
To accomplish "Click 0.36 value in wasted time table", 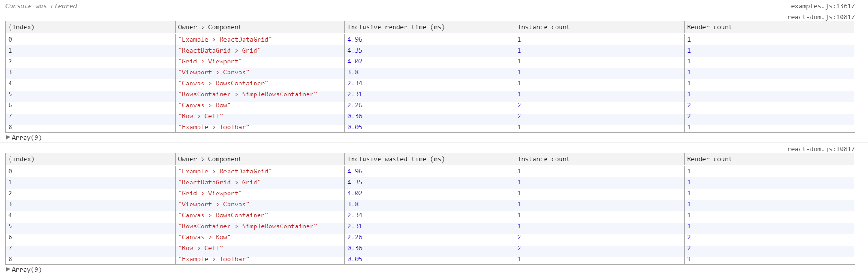I will click(x=355, y=248).
